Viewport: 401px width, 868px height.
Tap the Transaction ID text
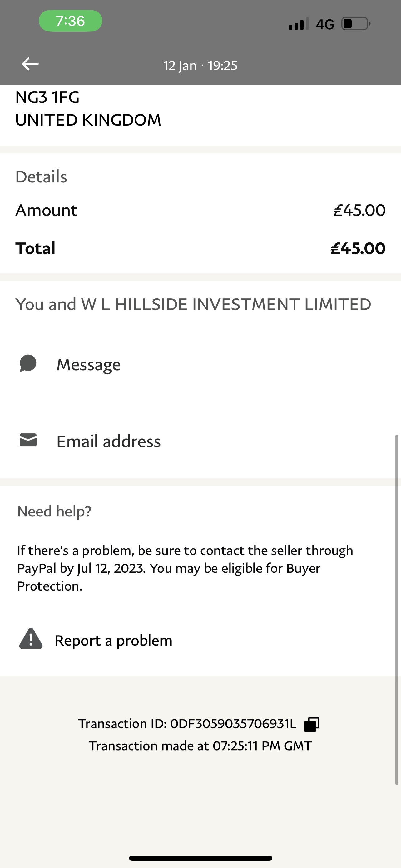[187, 724]
